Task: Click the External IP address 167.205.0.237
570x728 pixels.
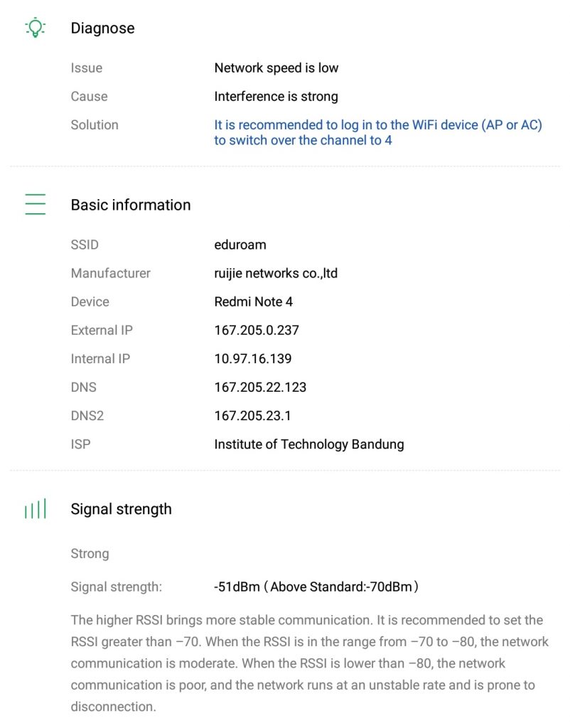Action: 257,330
